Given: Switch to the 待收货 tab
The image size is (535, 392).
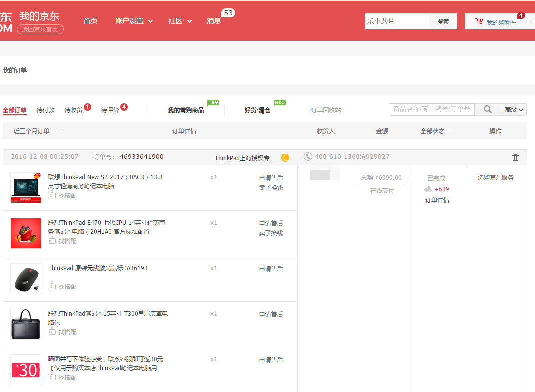Looking at the screenshot, I should (x=74, y=110).
